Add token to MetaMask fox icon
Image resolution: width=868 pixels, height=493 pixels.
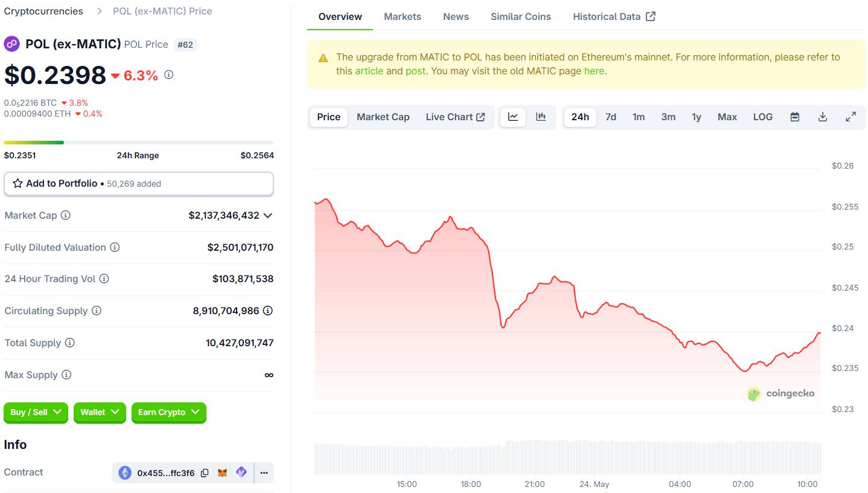pyautogui.click(x=223, y=472)
